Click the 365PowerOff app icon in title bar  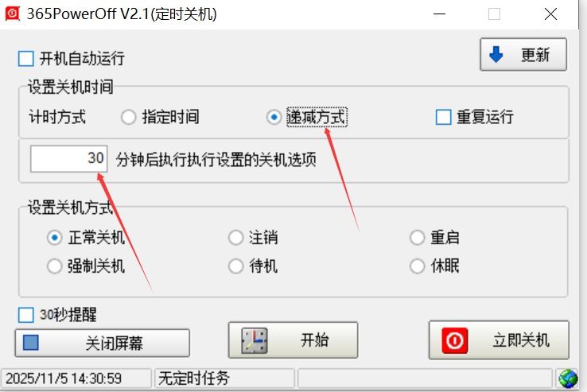12,14
